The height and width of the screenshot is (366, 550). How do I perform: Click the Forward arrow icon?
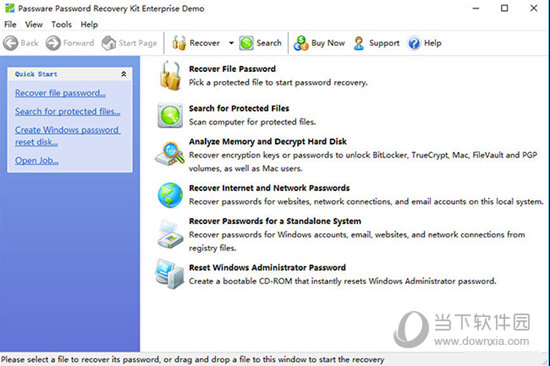tap(53, 43)
